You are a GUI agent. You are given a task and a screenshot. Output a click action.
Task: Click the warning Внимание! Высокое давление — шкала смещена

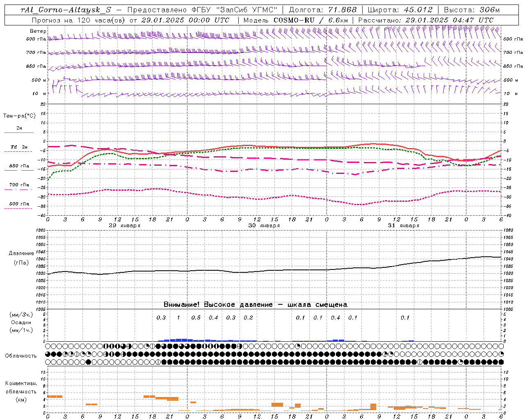click(x=256, y=305)
